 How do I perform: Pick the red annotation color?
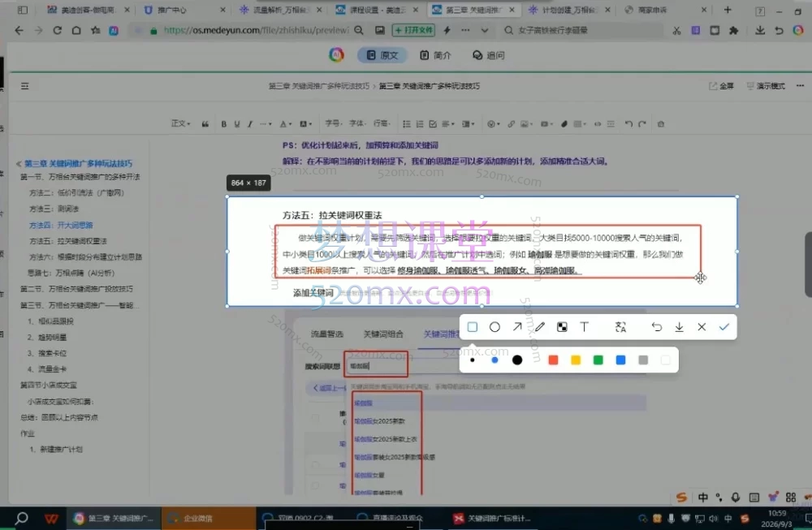(x=553, y=360)
